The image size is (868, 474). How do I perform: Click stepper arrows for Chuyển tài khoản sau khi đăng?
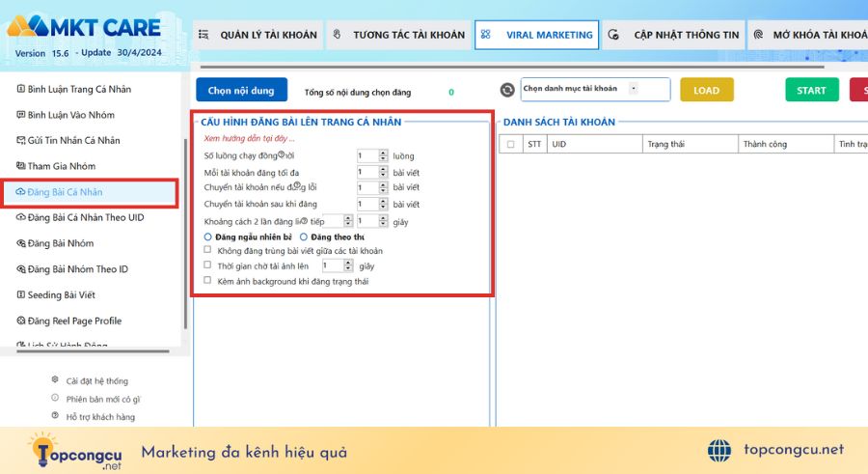383,204
